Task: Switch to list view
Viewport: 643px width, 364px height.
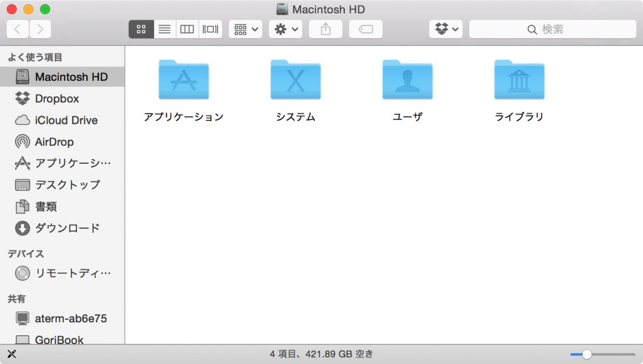Action: pos(164,29)
